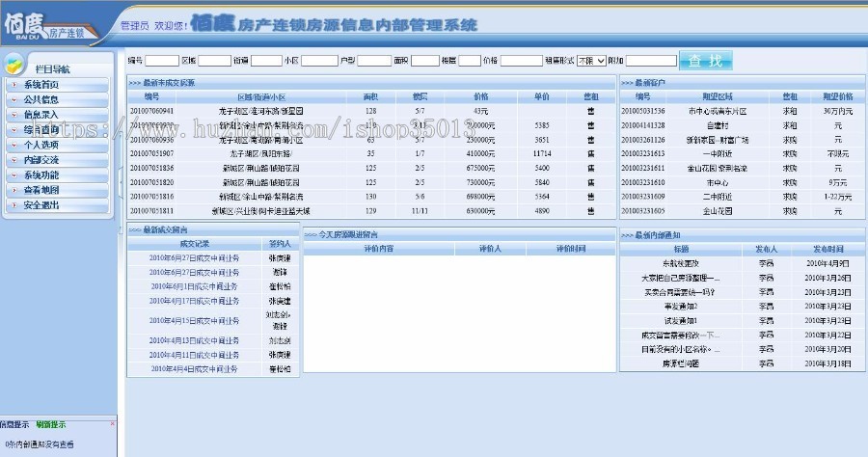Open the 2010年4月13日成交中间业务 record
The height and width of the screenshot is (457, 868).
(x=194, y=340)
